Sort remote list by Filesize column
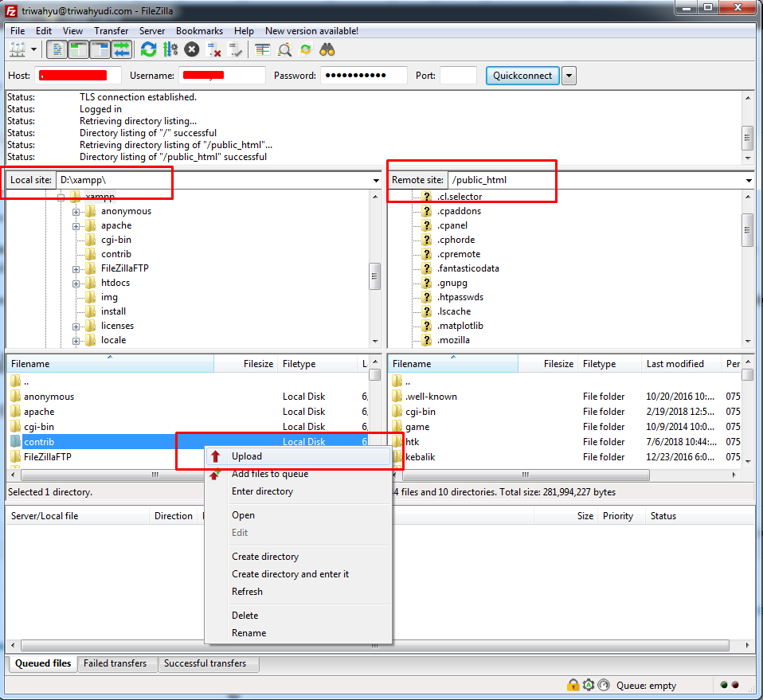The width and height of the screenshot is (763, 700). 549,364
